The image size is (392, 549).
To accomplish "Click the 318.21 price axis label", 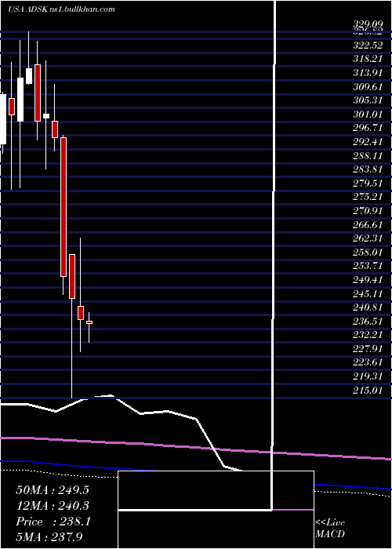I will [368, 59].
